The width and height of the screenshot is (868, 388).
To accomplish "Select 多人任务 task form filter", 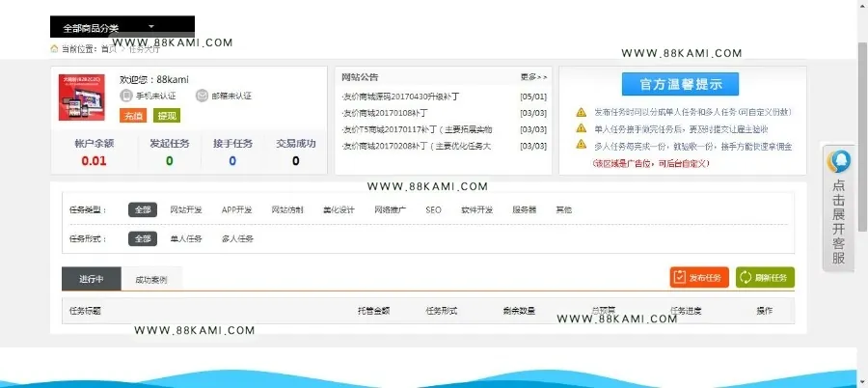I will coord(237,239).
